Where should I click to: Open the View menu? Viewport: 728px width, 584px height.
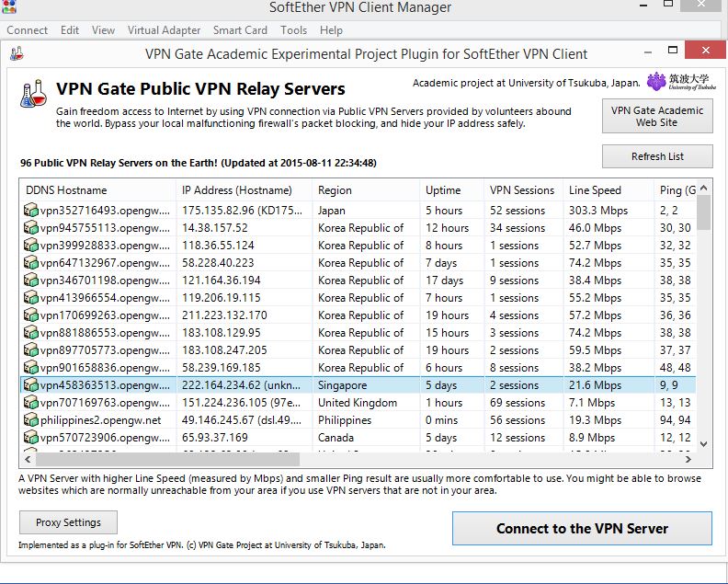(x=103, y=30)
